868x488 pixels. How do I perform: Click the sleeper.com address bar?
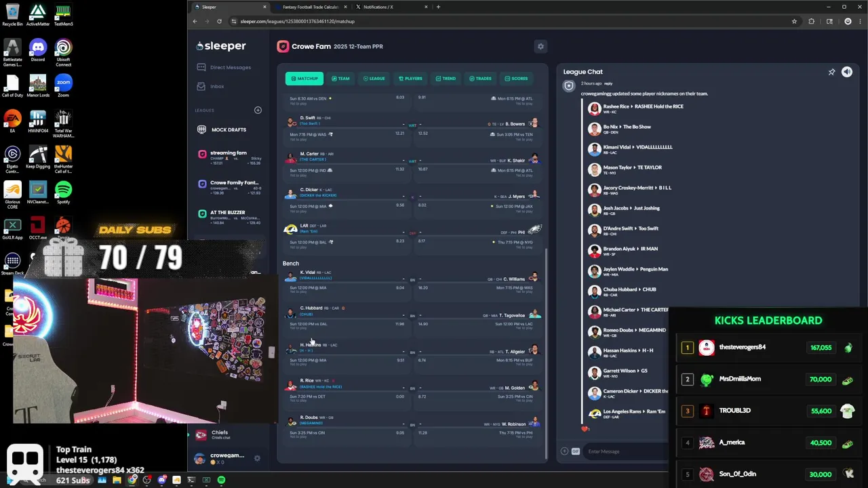(x=509, y=21)
